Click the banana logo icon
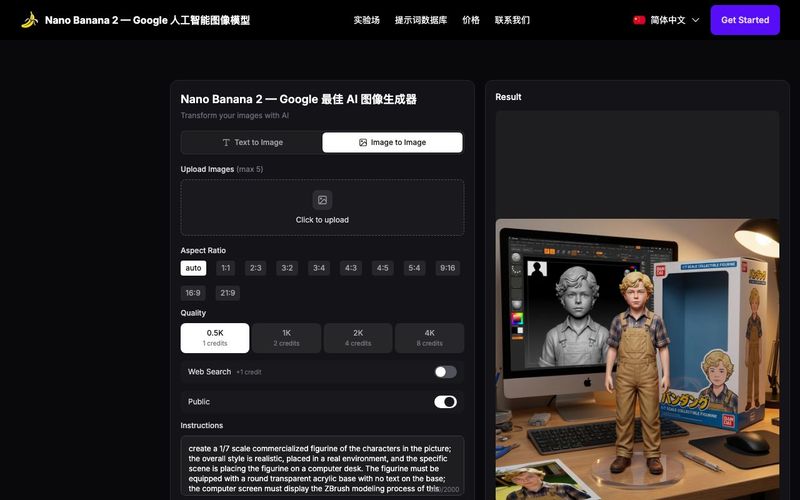This screenshot has height=500, width=800. point(29,20)
